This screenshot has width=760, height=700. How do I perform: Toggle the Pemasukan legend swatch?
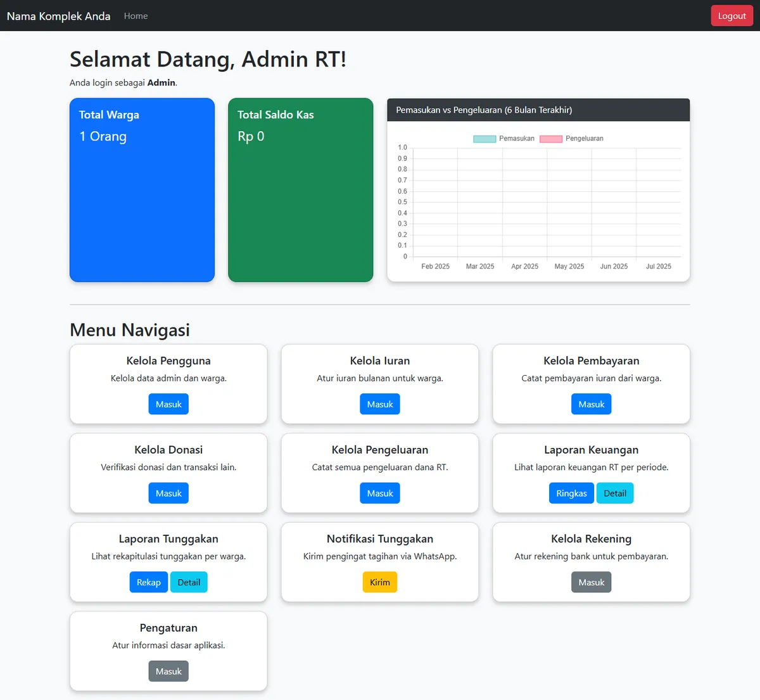(484, 139)
